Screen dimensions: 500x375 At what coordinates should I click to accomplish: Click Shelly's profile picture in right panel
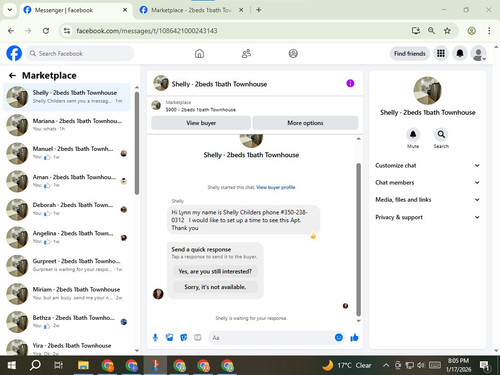tap(427, 91)
